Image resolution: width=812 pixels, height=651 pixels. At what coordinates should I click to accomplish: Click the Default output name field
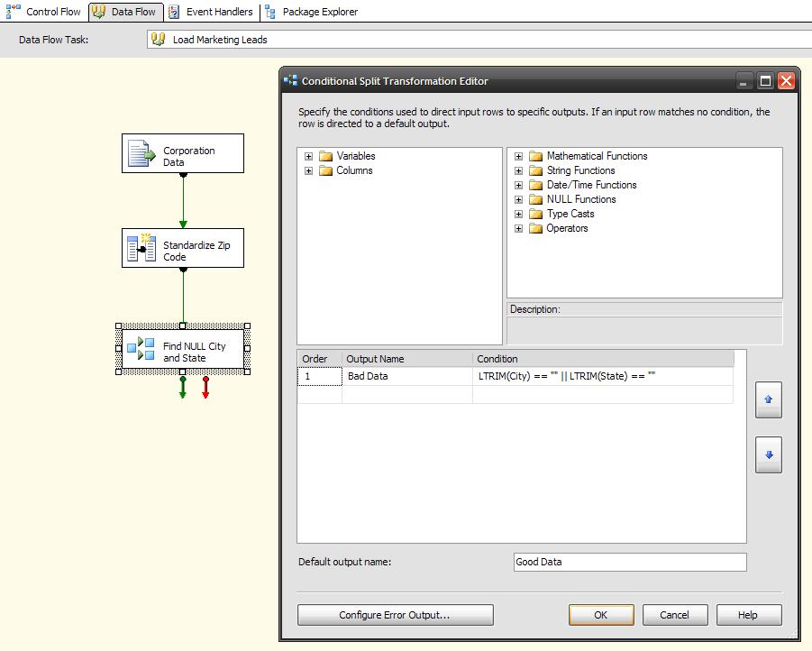coord(630,562)
